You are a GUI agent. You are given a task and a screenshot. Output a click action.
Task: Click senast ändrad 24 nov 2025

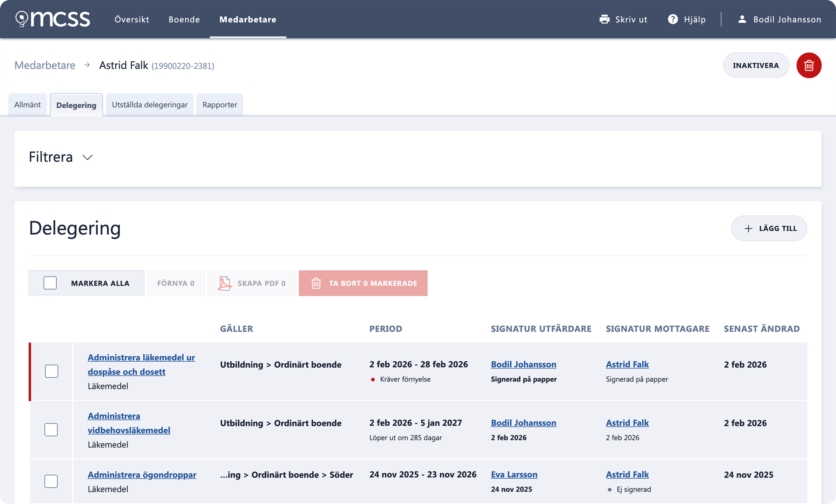(x=749, y=475)
